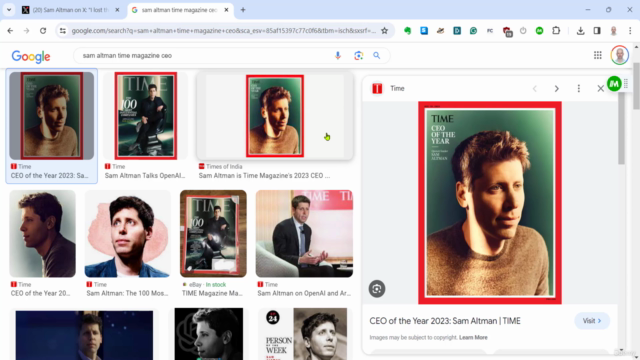The width and height of the screenshot is (640, 360).
Task: Select the CEO of the Year 2023 thumbnail
Action: point(52,116)
